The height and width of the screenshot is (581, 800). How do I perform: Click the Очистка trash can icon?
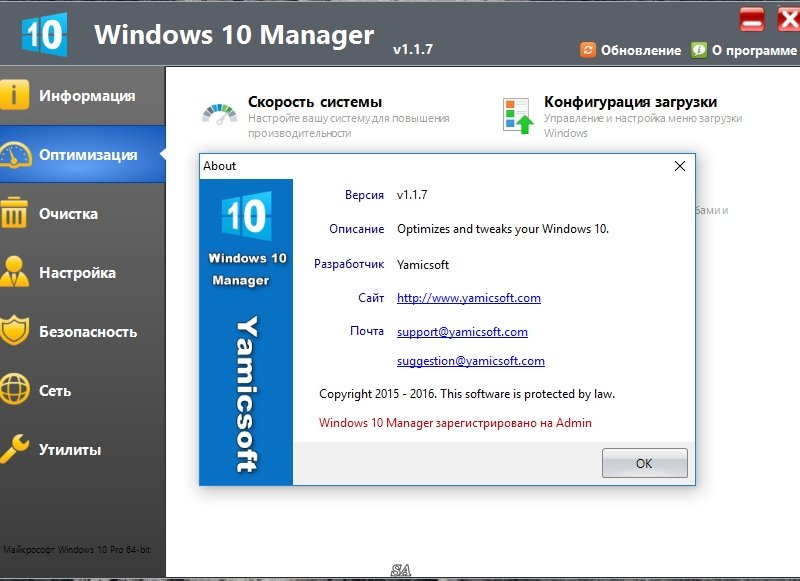coord(14,213)
